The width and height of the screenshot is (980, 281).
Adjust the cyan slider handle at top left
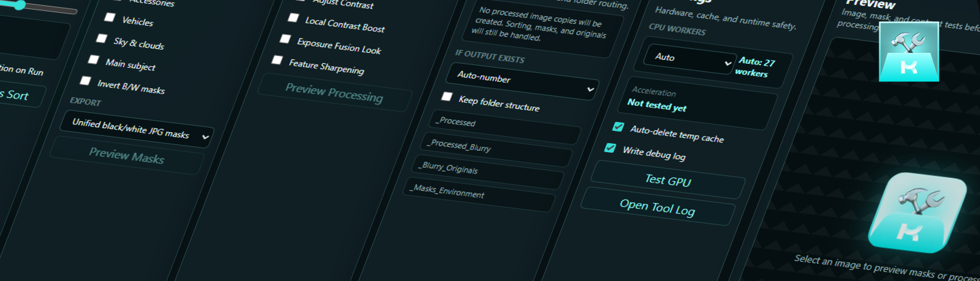(21, 5)
